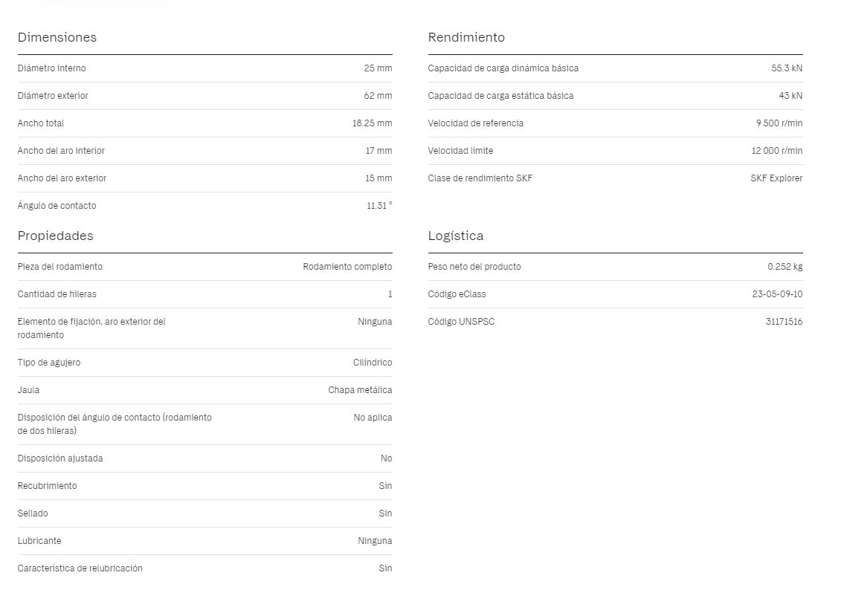
Task: Select the Tipo de agujero Cilíndrico value
Action: coord(372,363)
